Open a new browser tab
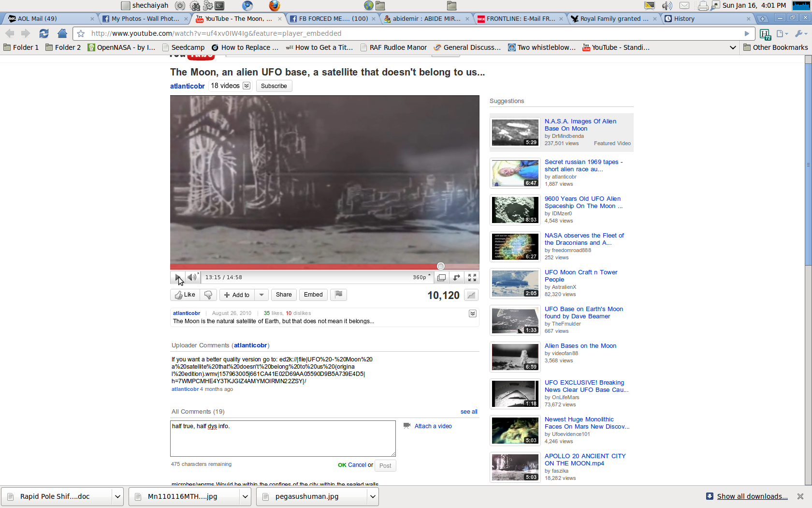Image resolution: width=812 pixels, height=508 pixels. click(763, 18)
